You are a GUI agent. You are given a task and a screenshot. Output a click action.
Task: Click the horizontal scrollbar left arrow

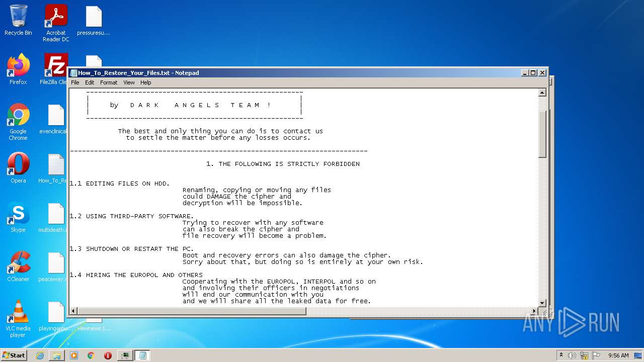click(x=73, y=311)
